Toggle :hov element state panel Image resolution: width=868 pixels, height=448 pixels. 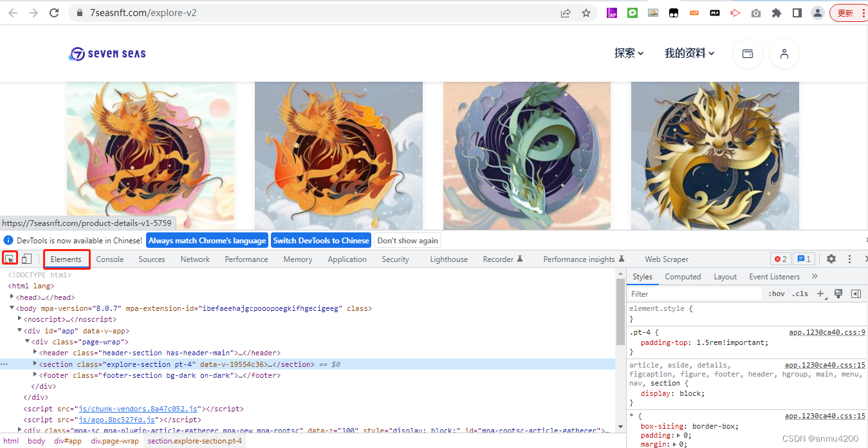(777, 294)
